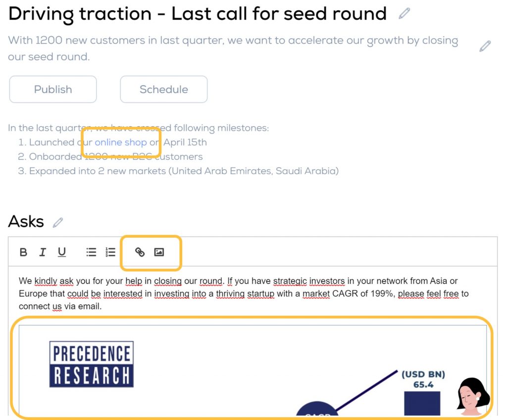This screenshot has height=420, width=507.
Task: Toggle underline formatting in the editor
Action: coord(62,252)
